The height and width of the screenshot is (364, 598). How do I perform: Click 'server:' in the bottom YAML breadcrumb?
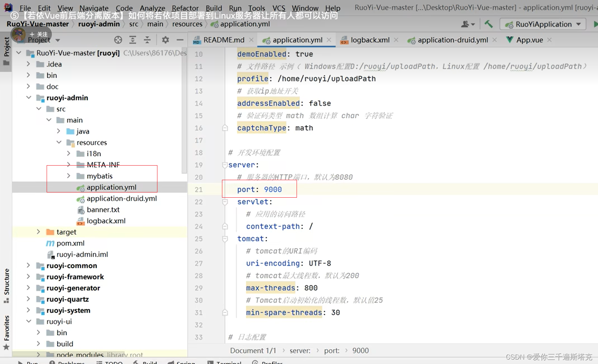pyautogui.click(x=300, y=351)
